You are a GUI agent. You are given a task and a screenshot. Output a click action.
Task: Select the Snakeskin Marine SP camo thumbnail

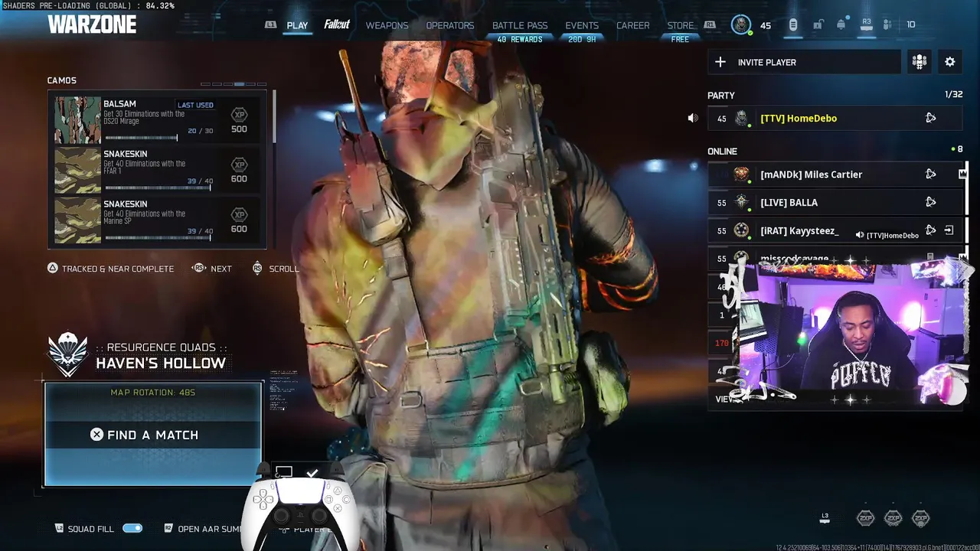coord(77,220)
